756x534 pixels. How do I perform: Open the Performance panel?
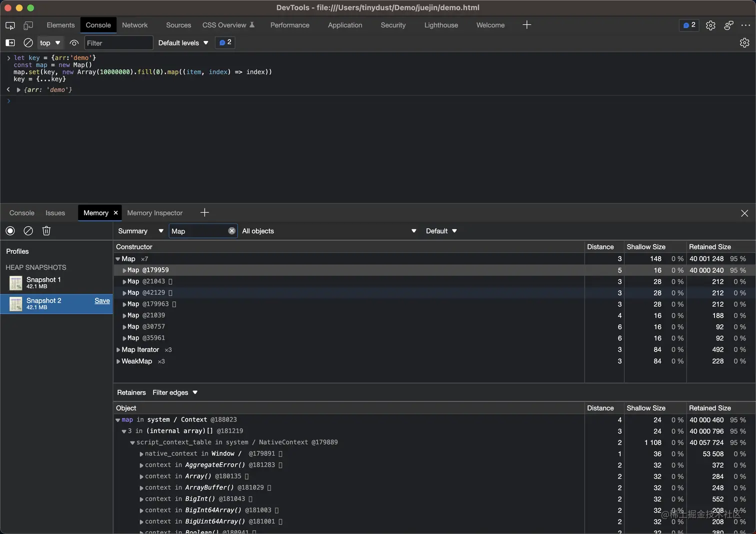(x=290, y=25)
